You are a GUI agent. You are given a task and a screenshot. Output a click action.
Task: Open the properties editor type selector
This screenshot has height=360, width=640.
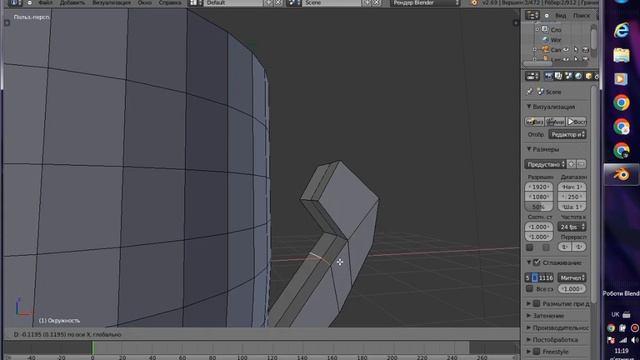click(x=532, y=76)
